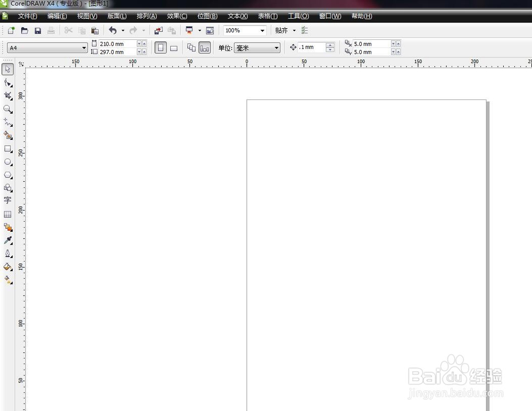532x411 pixels.
Task: Click the nudge offset stepper arrows
Action: click(330, 47)
